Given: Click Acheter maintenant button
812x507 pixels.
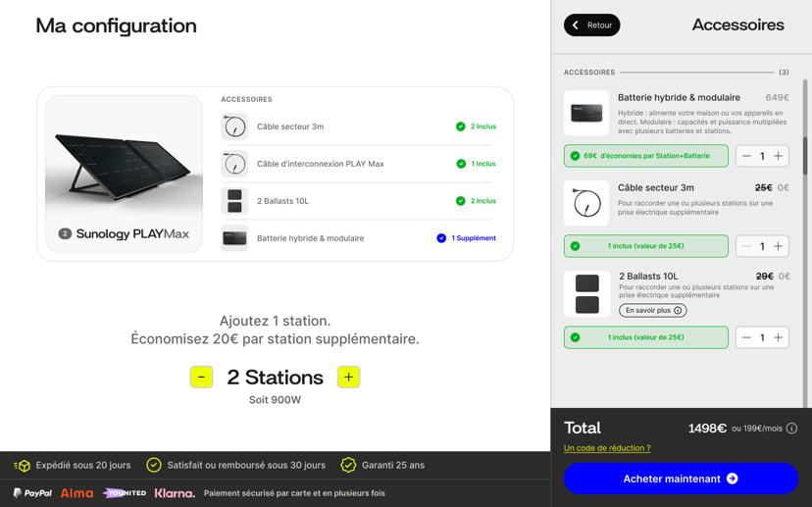Looking at the screenshot, I should pos(681,479).
